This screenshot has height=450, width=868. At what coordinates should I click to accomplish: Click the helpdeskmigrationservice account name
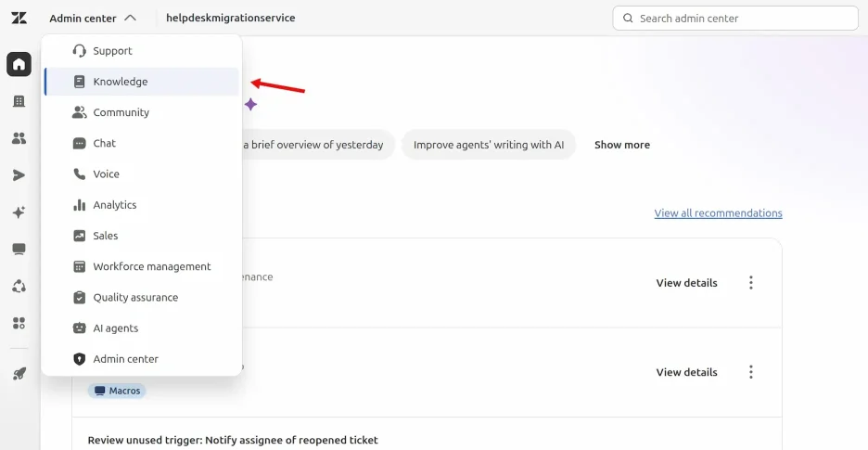[230, 18]
